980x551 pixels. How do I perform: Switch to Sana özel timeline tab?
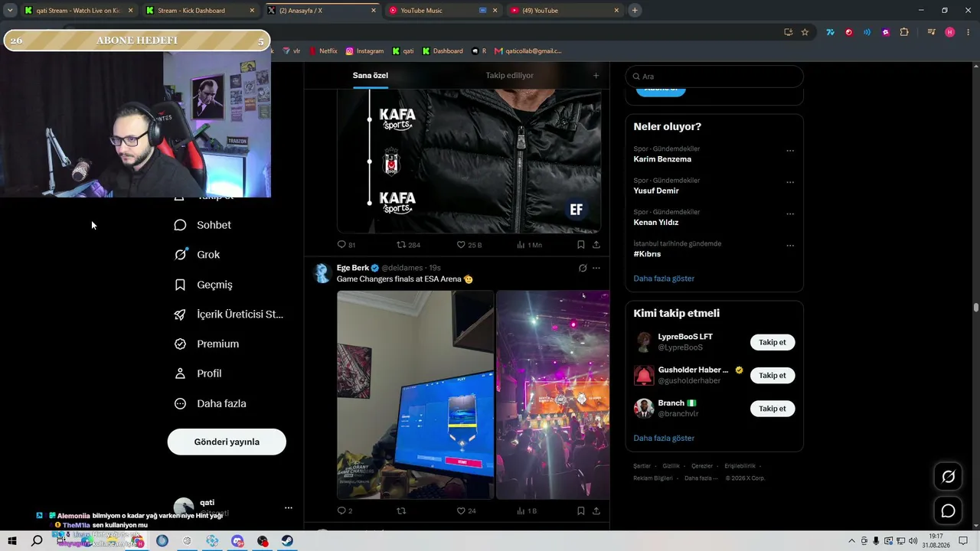click(x=371, y=76)
